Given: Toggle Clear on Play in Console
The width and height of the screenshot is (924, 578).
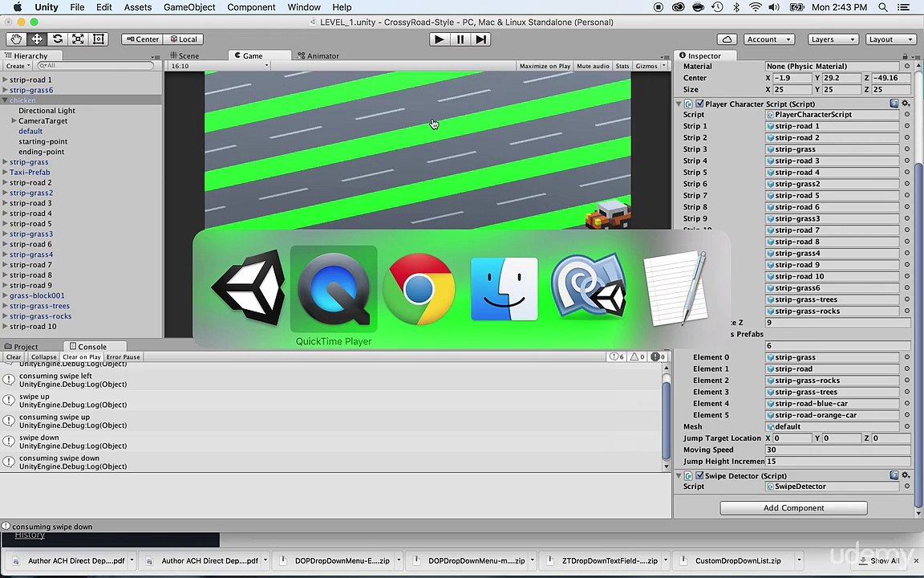Looking at the screenshot, I should coord(81,356).
